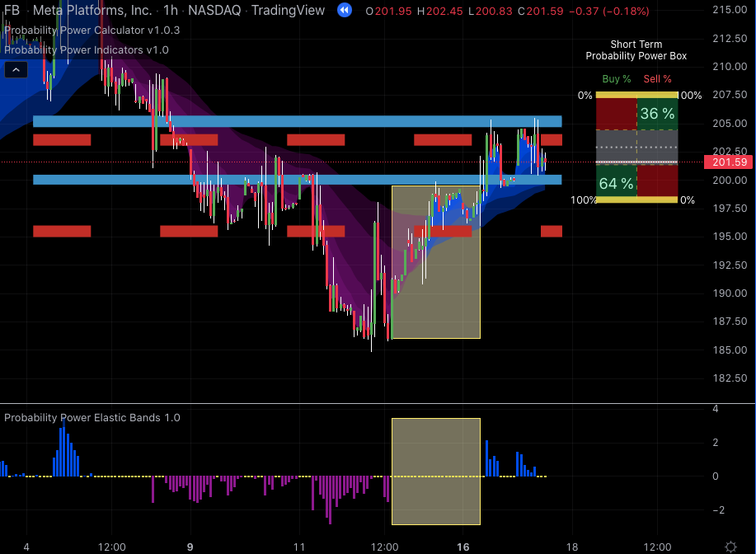Click the date label 16 on time axis
Image resolution: width=756 pixels, height=554 pixels.
[x=463, y=546]
